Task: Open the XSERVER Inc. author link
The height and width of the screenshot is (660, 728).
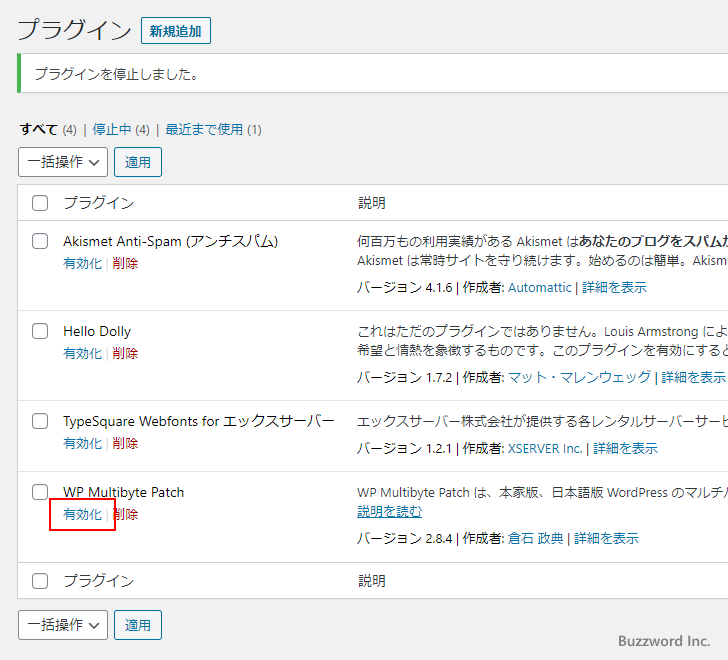Action: (545, 449)
